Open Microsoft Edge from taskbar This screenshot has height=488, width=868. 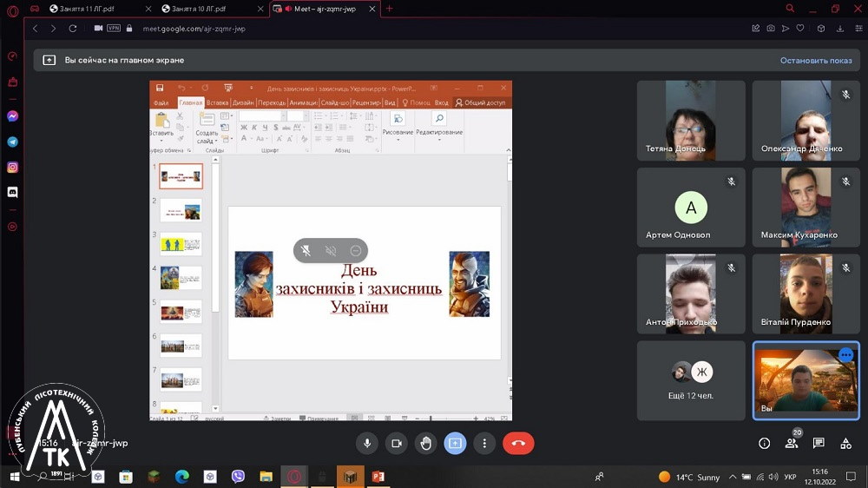coord(182,477)
